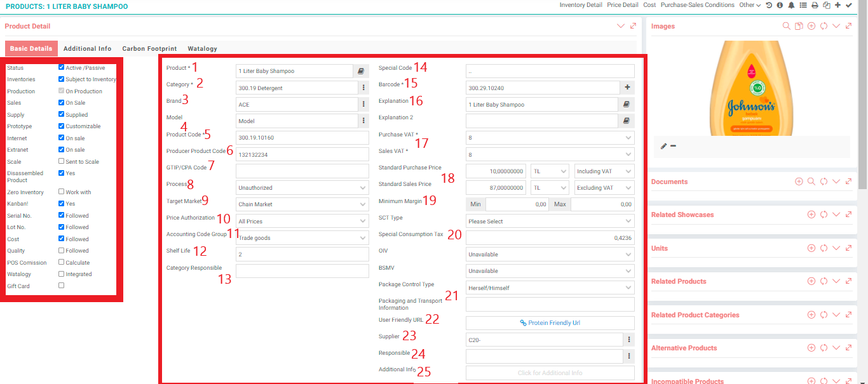Add a Related Product Category
Viewport: 868px width, 384px height.
click(x=811, y=315)
